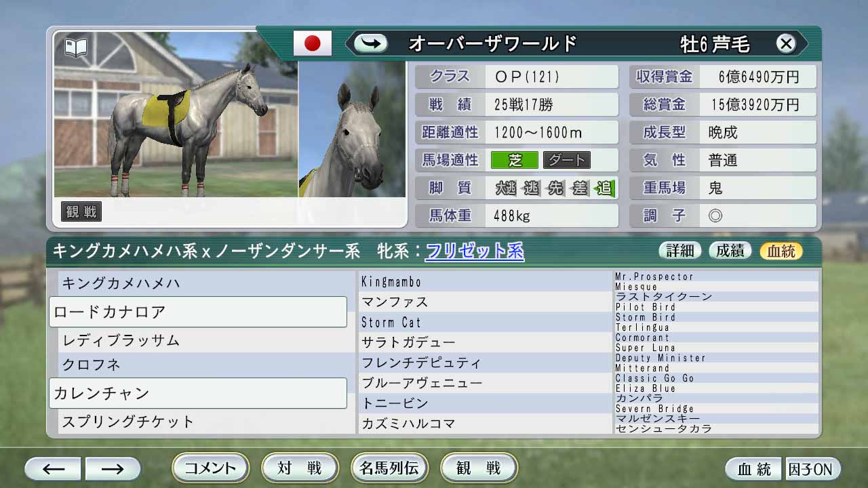Open the book icon on horse portrait
The width and height of the screenshot is (868, 488).
(76, 47)
